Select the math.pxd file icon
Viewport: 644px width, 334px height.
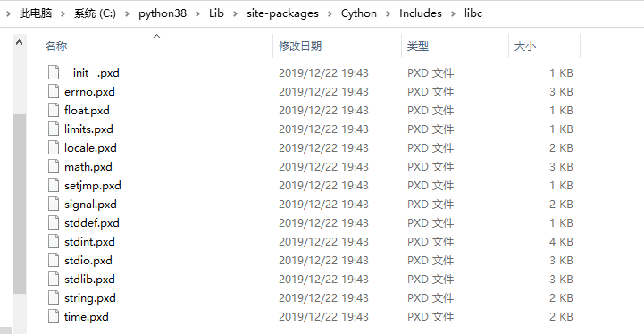[54, 167]
